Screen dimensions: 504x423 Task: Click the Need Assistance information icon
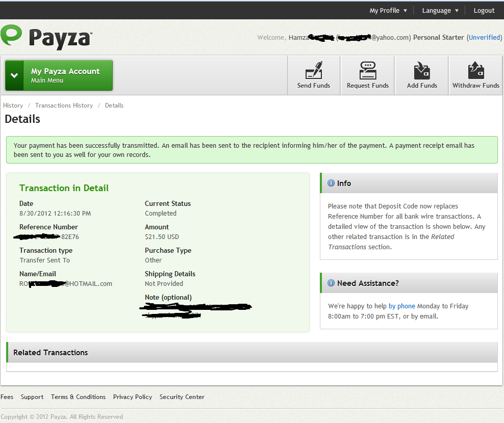[x=331, y=283]
